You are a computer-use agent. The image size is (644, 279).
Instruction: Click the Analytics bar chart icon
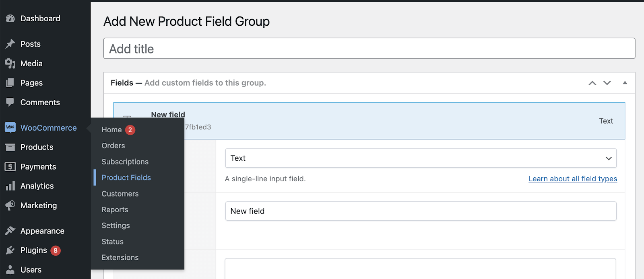10,186
